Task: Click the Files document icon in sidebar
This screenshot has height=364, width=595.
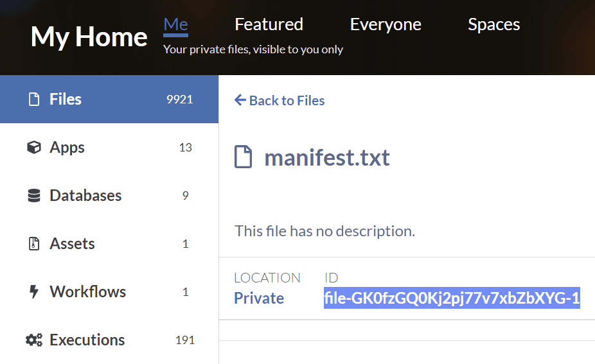Action: tap(34, 100)
